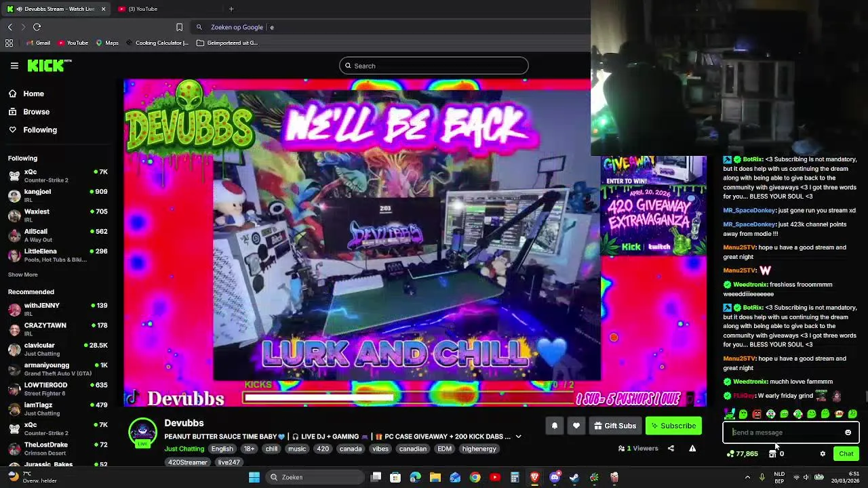Image resolution: width=868 pixels, height=488 pixels.
Task: Report stream with warning triangle icon
Action: (x=692, y=448)
